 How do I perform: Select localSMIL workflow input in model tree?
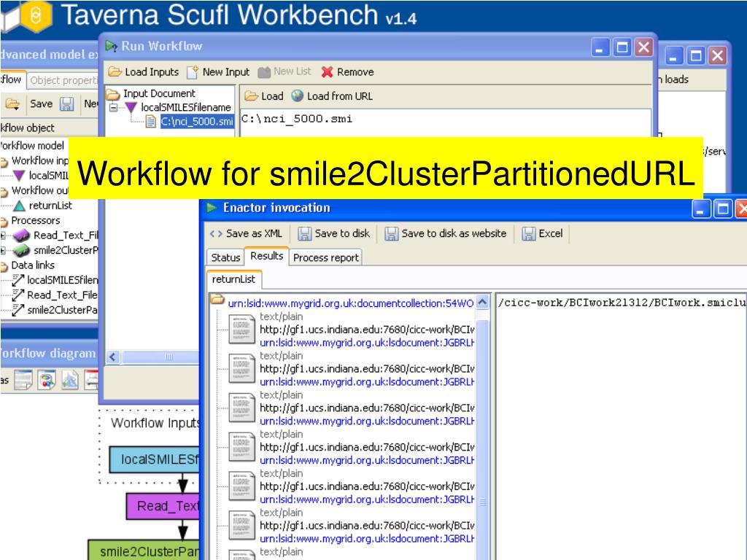48,176
